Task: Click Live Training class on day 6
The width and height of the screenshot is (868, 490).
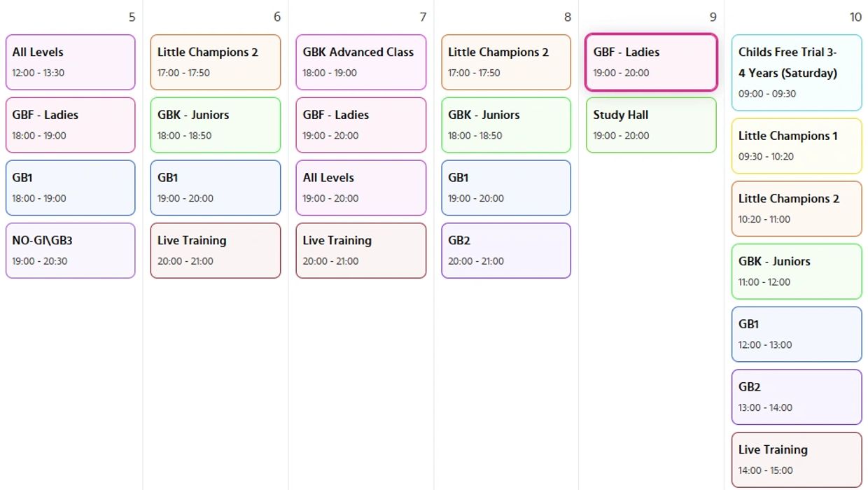Action: [x=215, y=251]
